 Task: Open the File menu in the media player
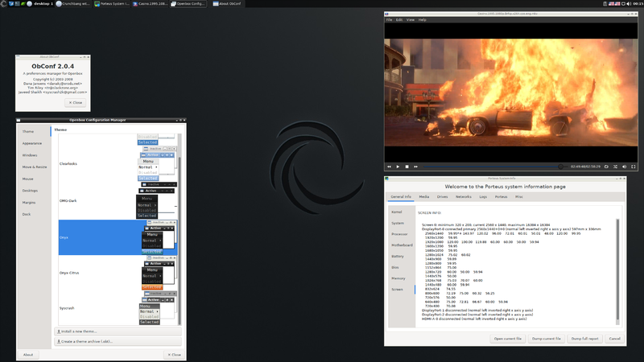[389, 19]
